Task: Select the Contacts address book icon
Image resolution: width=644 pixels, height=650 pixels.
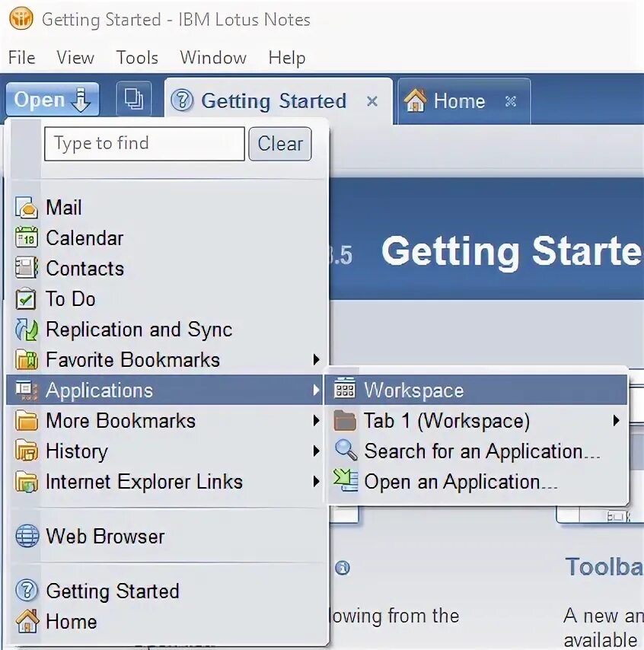Action: [27, 268]
